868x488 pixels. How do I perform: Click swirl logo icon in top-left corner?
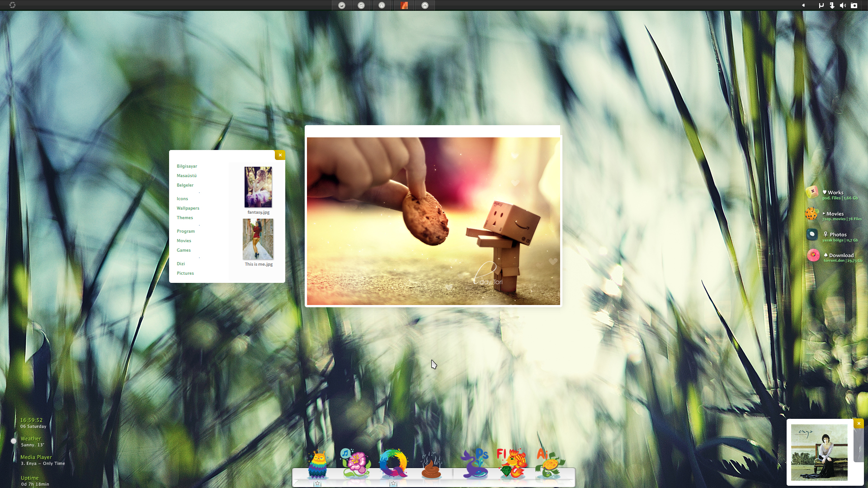12,5
